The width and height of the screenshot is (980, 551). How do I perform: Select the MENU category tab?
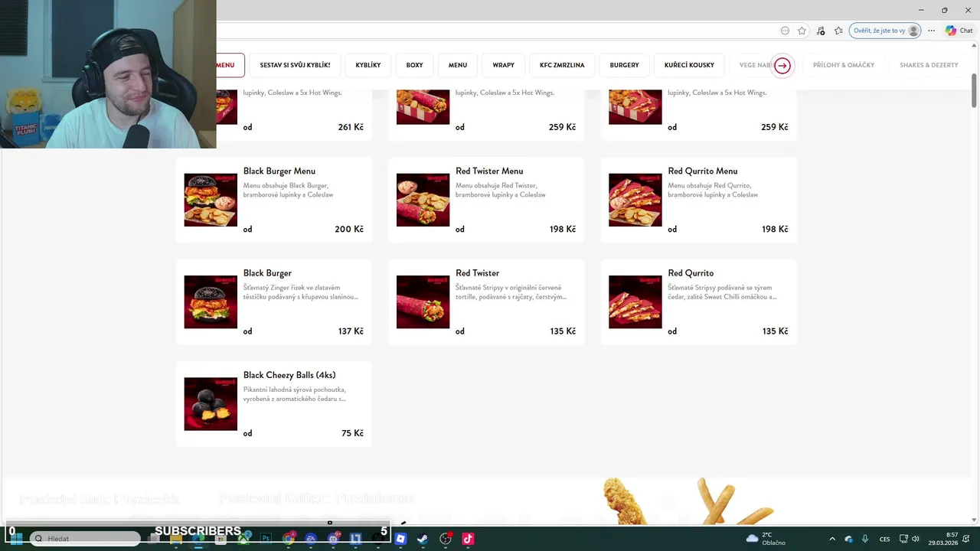pyautogui.click(x=458, y=65)
